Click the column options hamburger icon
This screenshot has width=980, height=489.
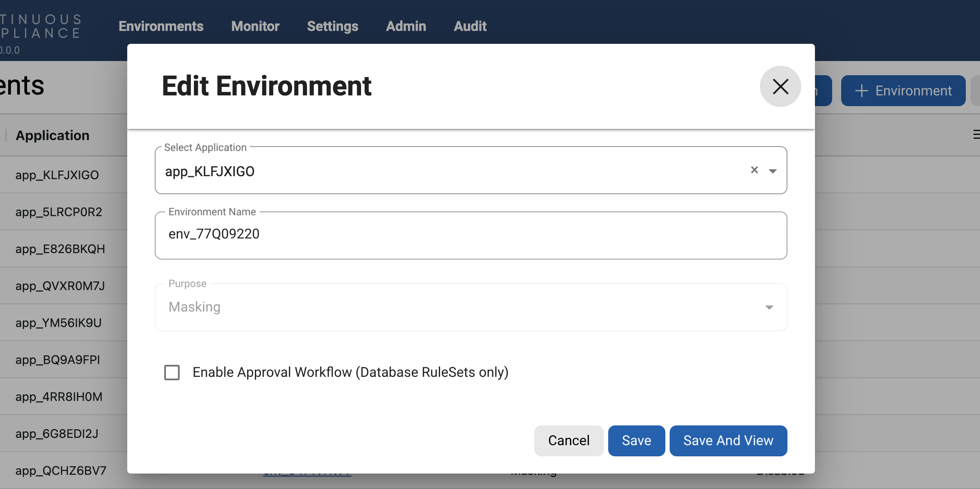(x=976, y=134)
